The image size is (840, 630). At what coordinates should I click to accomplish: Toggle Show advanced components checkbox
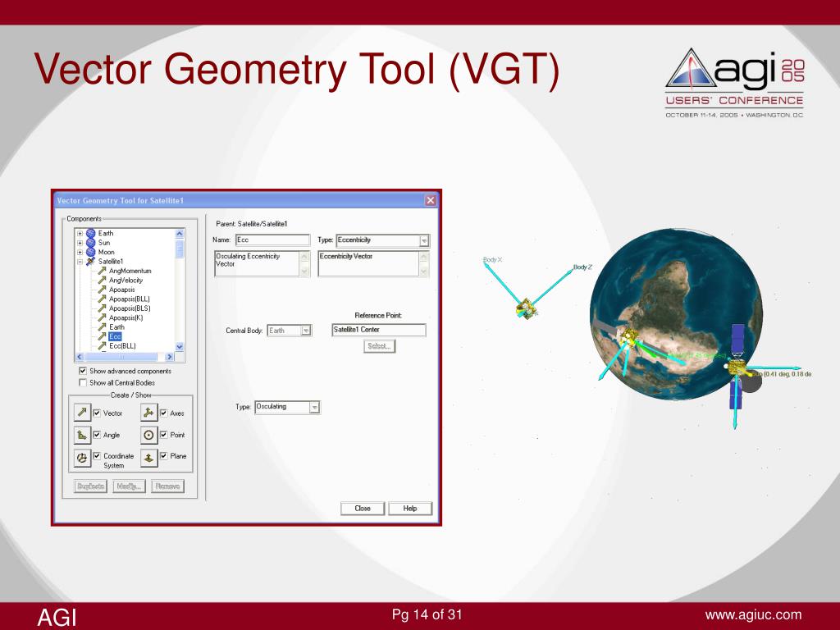tap(83, 371)
